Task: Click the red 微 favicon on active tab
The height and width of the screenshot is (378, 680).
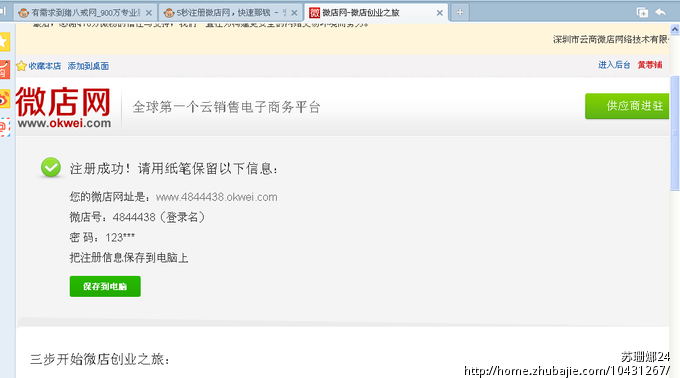Action: (x=314, y=13)
